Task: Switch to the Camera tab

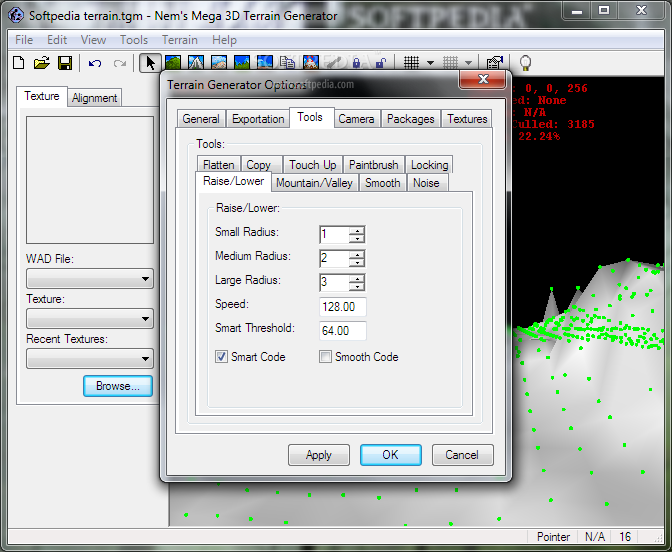Action: tap(356, 119)
